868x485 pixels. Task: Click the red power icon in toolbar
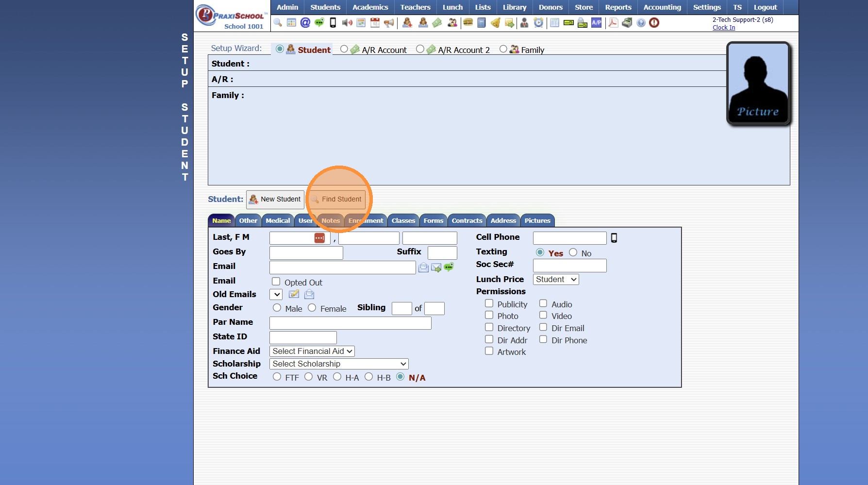654,23
